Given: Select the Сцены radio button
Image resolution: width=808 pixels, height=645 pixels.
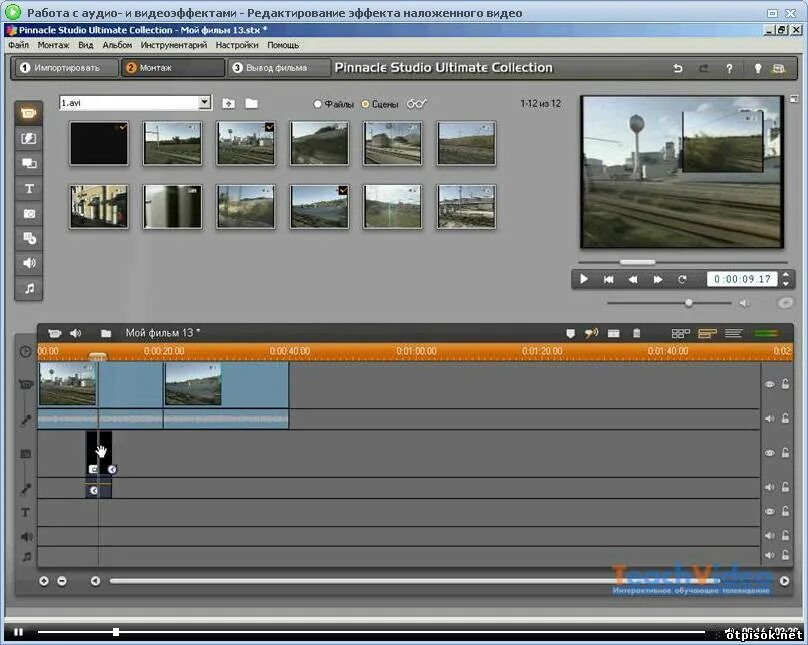Looking at the screenshot, I should click(x=365, y=103).
